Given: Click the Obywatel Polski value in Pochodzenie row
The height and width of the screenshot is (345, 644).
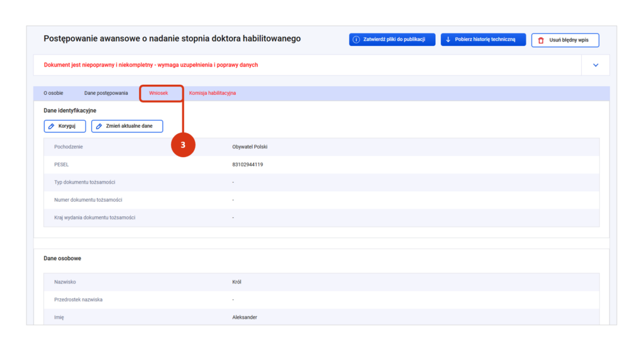Looking at the screenshot, I should coord(250,147).
